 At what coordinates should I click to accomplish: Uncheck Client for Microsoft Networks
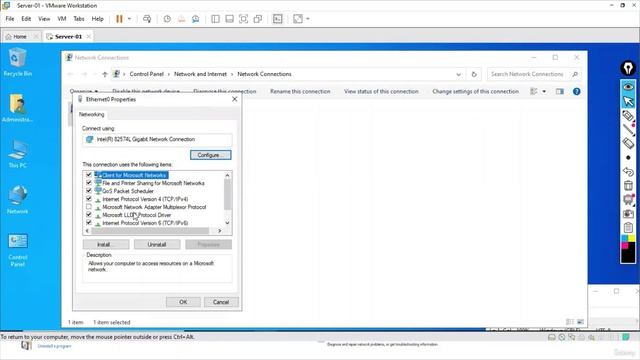pyautogui.click(x=89, y=175)
